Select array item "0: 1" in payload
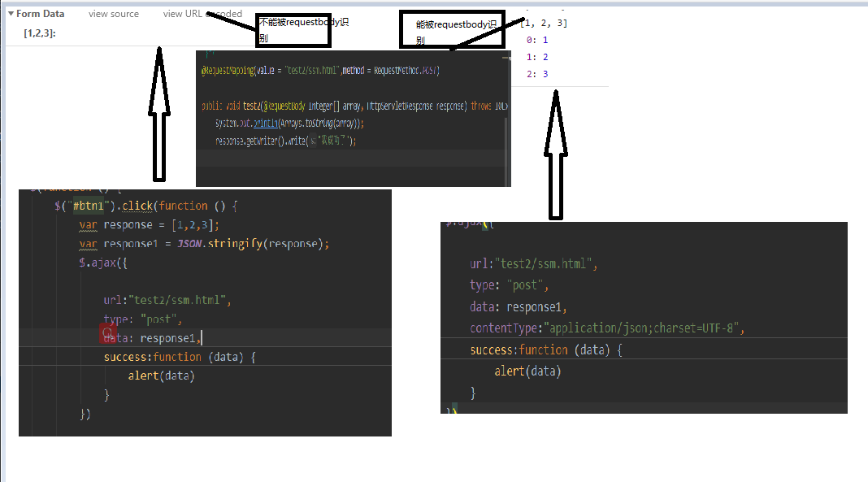868x482 pixels. [x=537, y=40]
